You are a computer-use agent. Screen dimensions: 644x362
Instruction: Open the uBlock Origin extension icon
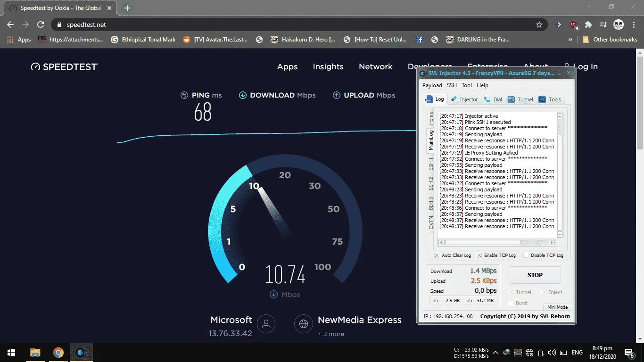click(573, 25)
